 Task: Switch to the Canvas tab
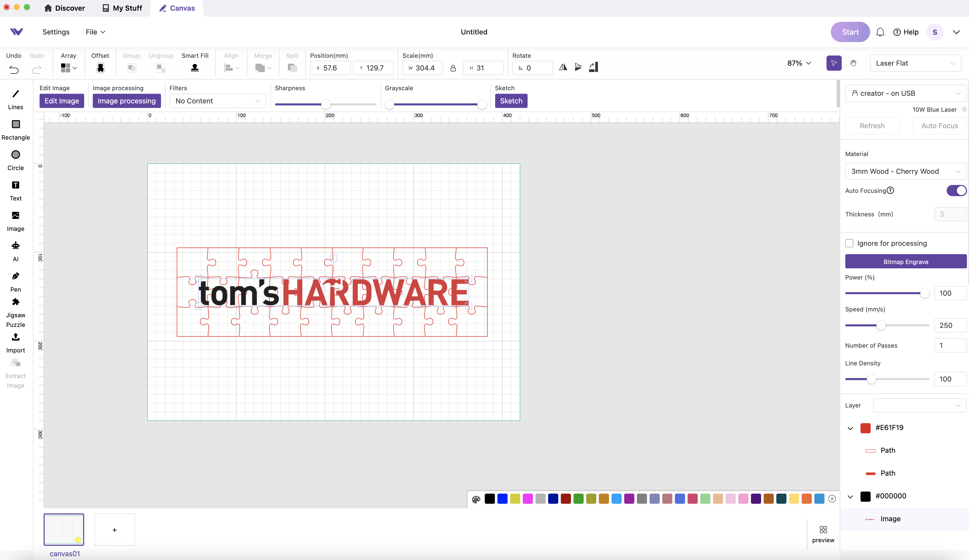177,8
